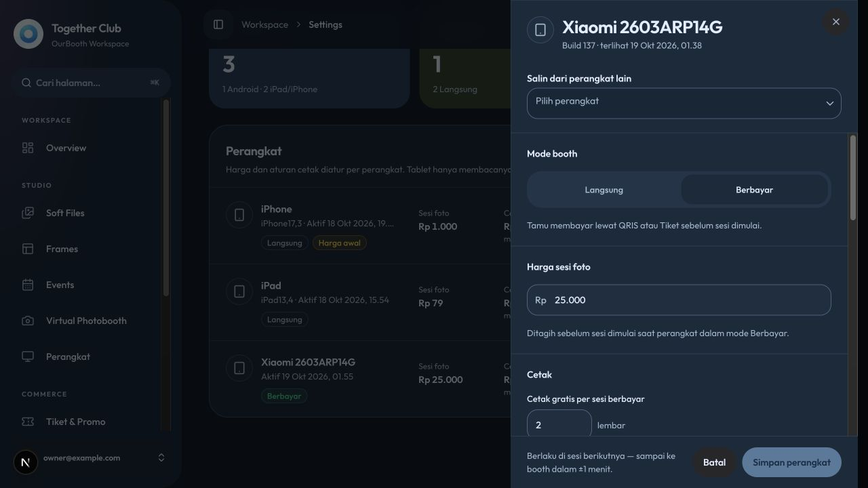
Task: Click the Langsung badge on iPad row
Action: 284,319
